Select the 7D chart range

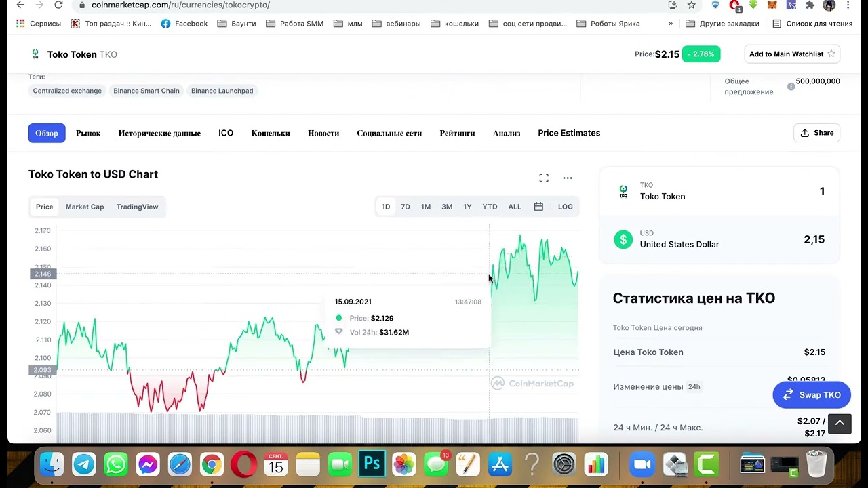[x=406, y=207]
